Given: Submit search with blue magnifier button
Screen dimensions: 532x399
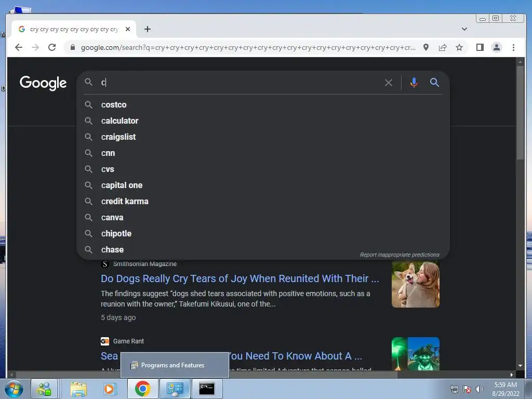Looking at the screenshot, I should tap(434, 83).
